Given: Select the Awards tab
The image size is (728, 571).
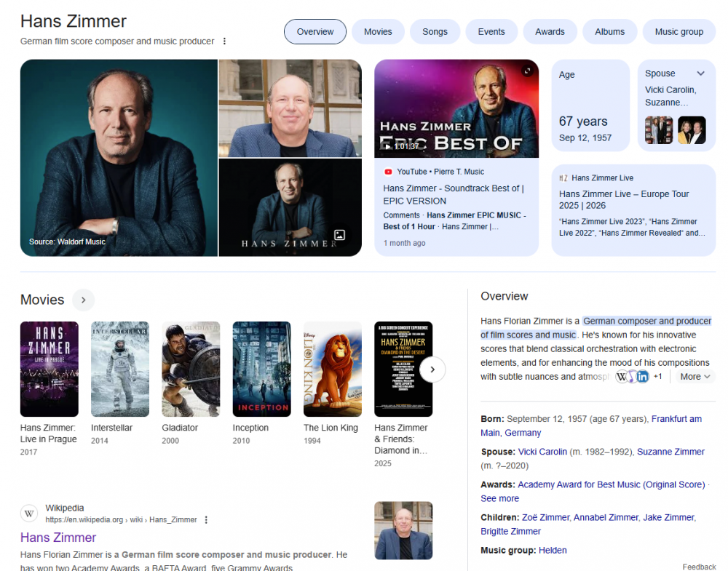Looking at the screenshot, I should tap(550, 32).
